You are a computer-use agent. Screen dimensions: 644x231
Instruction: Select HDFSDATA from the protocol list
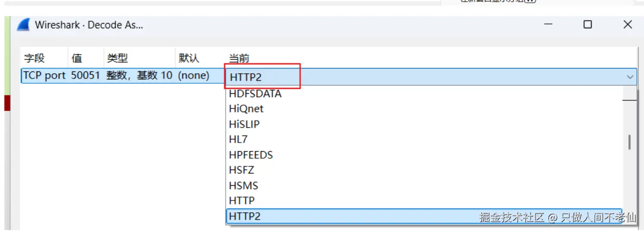click(x=255, y=94)
